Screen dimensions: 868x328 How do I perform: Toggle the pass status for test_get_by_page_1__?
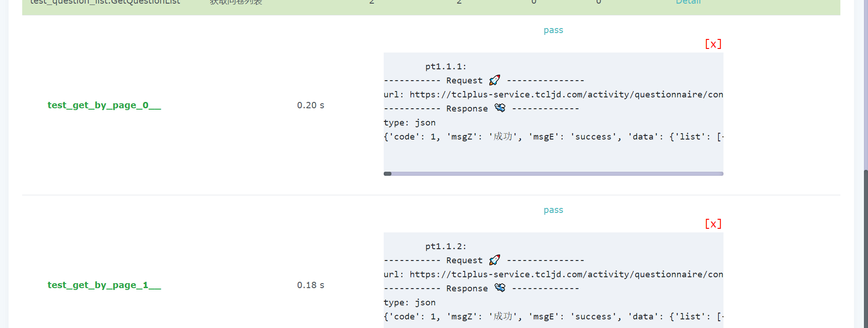tap(553, 210)
